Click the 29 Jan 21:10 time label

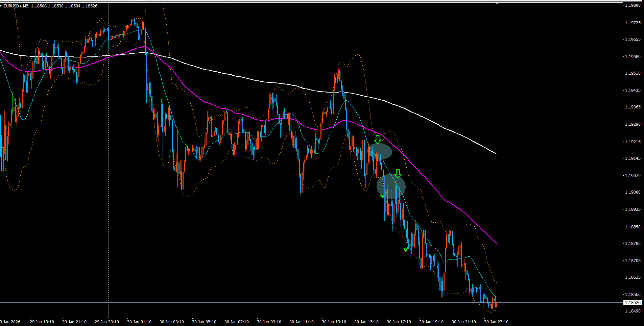74,322
